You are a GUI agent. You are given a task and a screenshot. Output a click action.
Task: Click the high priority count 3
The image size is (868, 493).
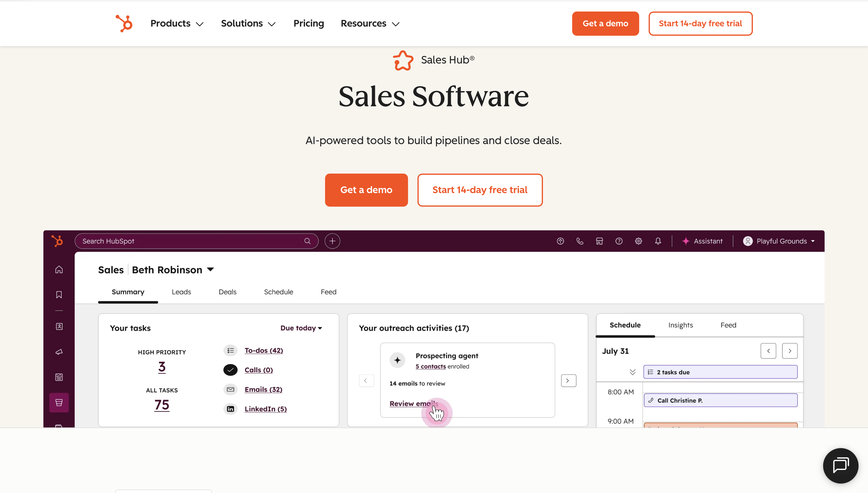[162, 367]
